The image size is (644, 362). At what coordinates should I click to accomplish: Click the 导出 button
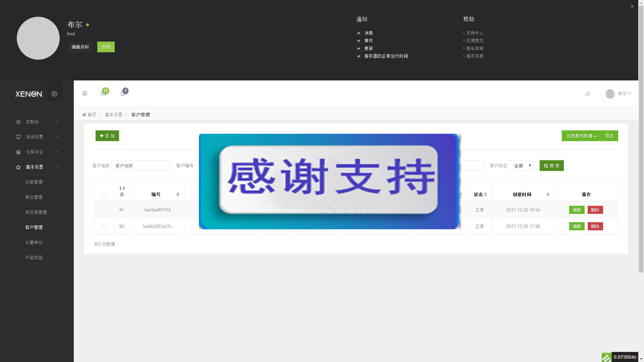click(x=609, y=136)
